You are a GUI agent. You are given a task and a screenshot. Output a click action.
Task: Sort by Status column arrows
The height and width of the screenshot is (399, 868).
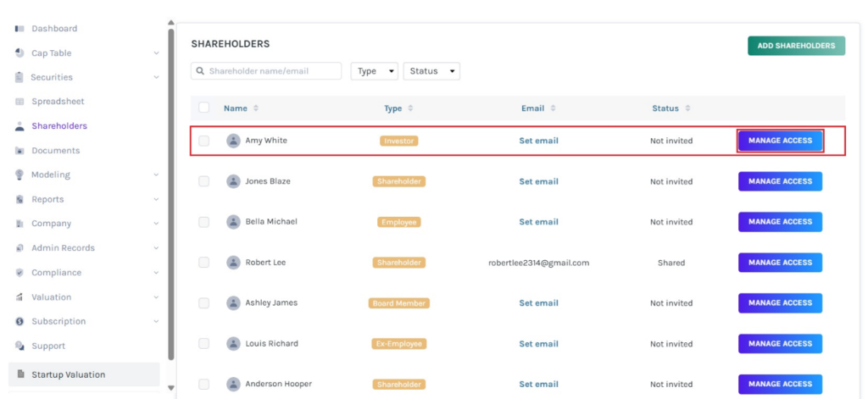pos(687,108)
